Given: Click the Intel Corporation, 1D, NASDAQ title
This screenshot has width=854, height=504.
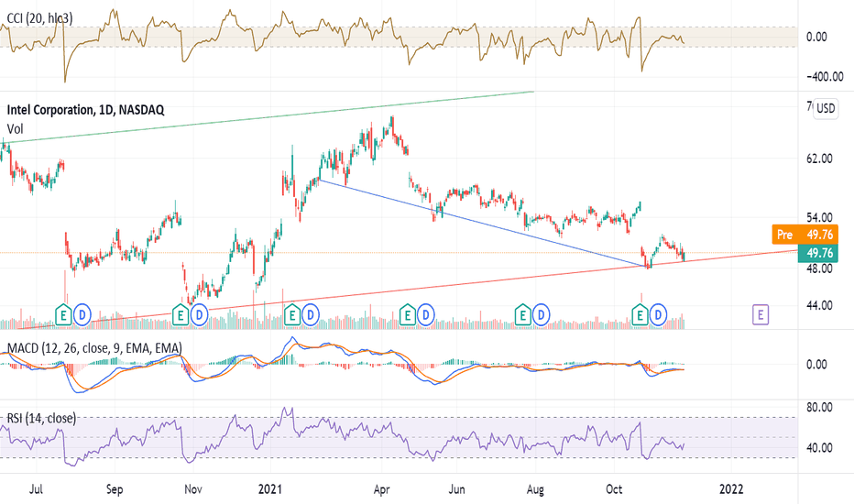Looking at the screenshot, I should (85, 110).
